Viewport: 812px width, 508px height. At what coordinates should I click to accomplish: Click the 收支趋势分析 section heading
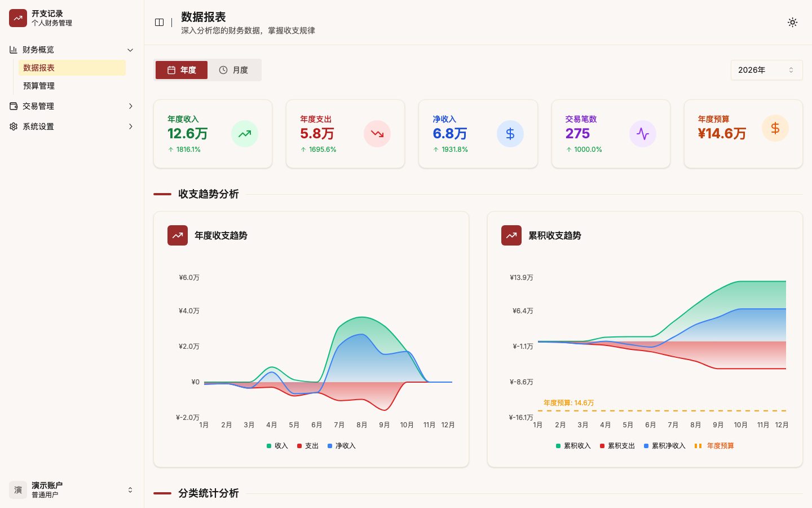click(x=209, y=194)
